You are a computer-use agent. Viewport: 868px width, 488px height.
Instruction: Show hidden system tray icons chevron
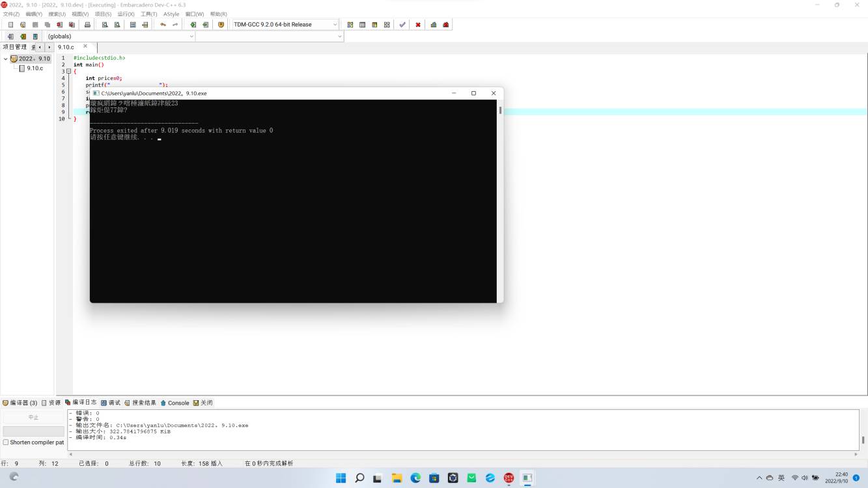759,478
